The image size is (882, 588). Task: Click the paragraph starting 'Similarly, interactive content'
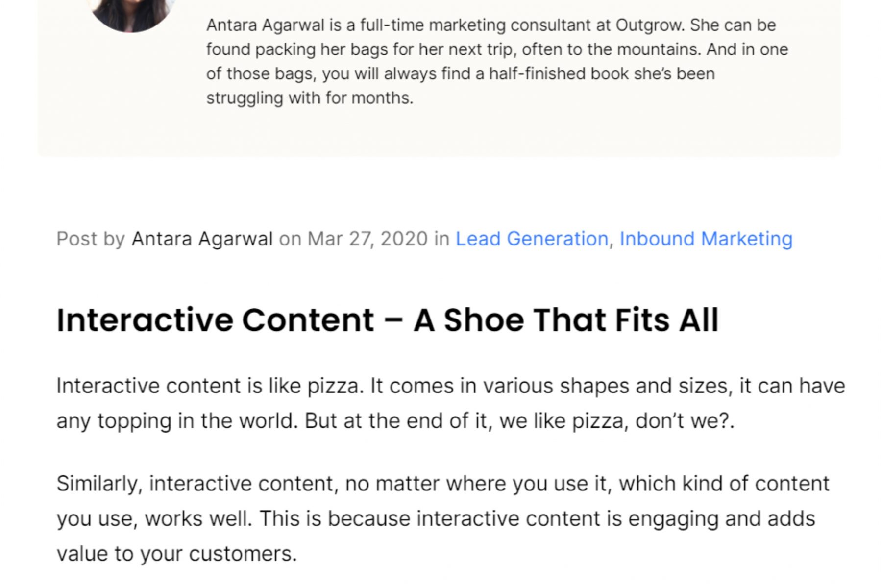441,518
